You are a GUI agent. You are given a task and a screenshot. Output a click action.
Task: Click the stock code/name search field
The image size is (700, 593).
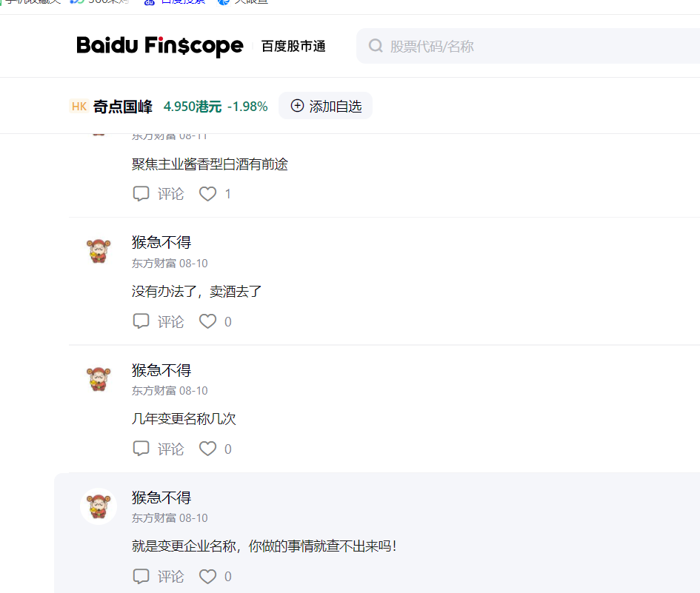pyautogui.click(x=519, y=47)
